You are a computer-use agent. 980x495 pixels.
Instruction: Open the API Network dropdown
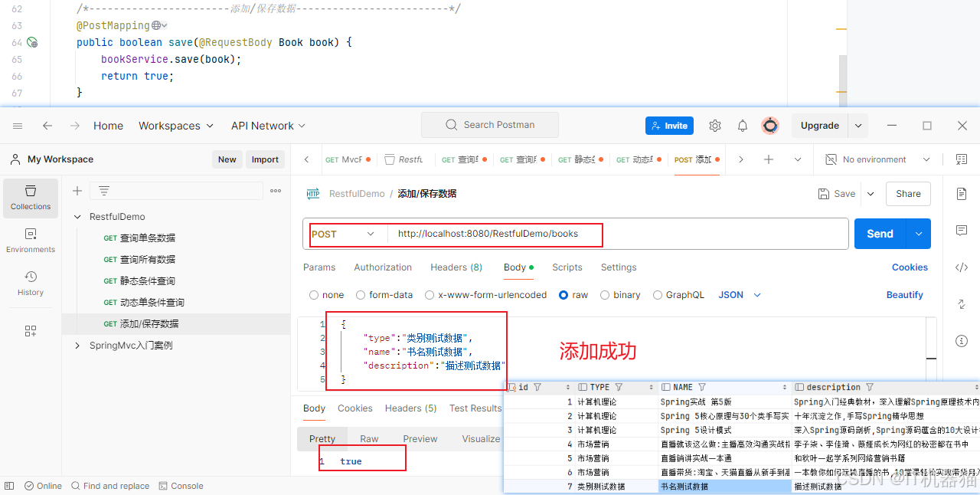coord(268,126)
